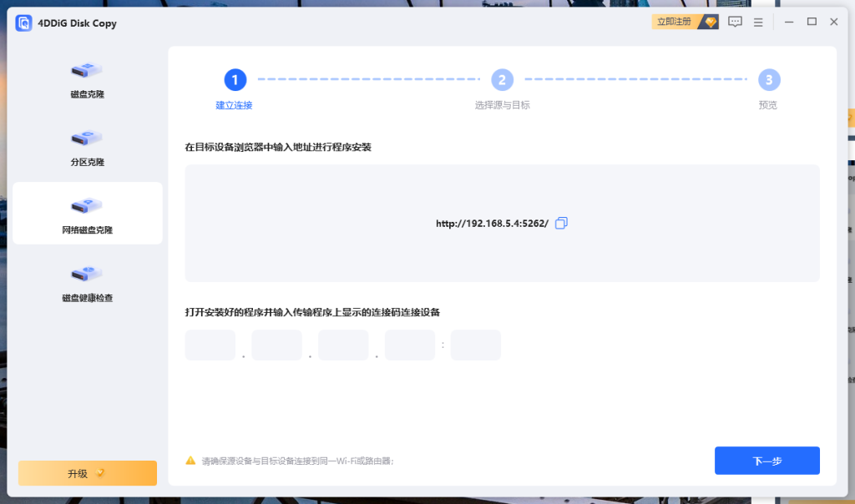Focus the first connection code box

tap(210, 345)
